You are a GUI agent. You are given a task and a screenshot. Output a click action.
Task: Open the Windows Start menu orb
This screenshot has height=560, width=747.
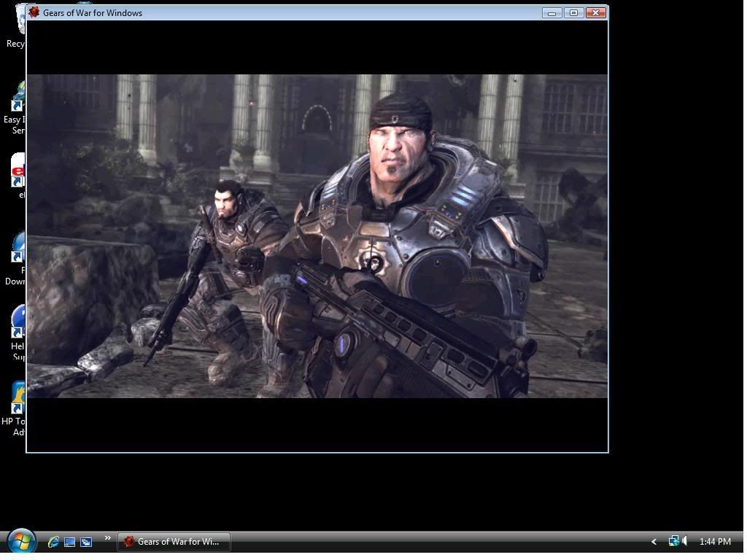(x=21, y=541)
